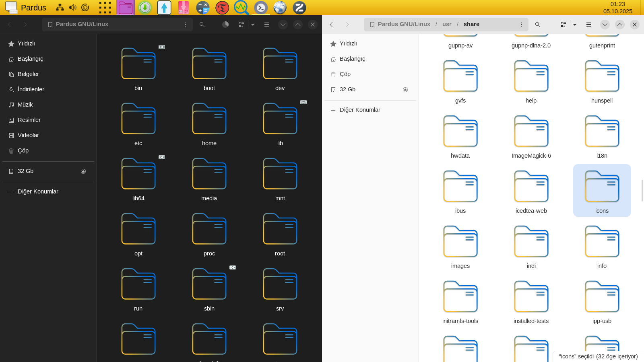This screenshot has width=644, height=362.
Task: Go back using the light window's back arrow
Action: pos(332,25)
